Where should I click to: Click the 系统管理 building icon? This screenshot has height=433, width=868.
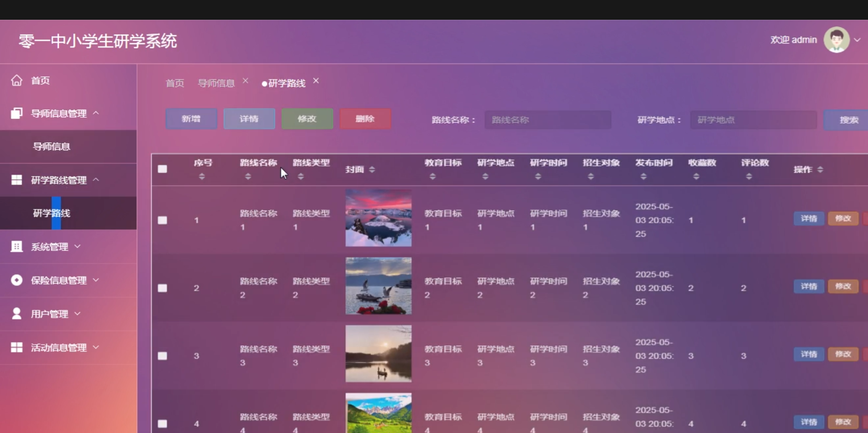click(x=16, y=247)
